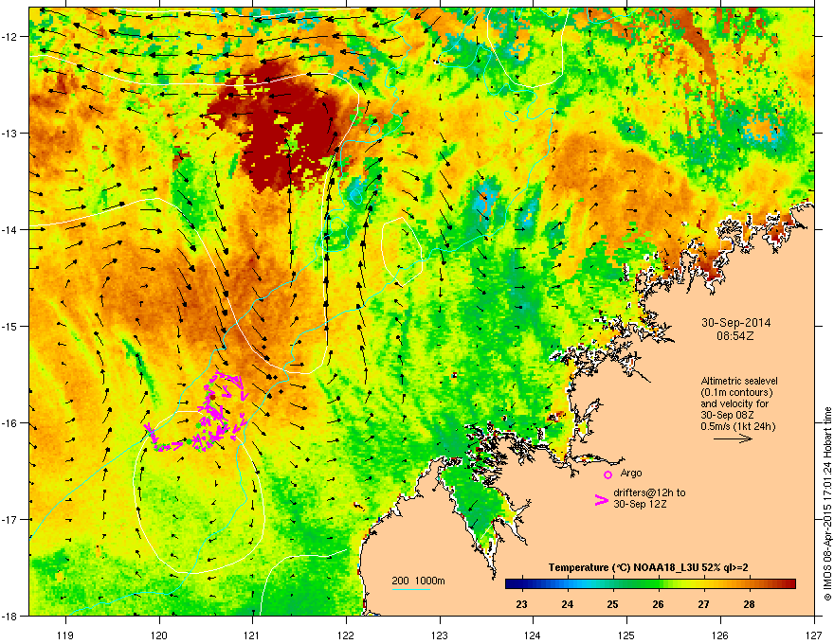
Task: Click the latitude axis label -16
Action: click(x=10, y=423)
